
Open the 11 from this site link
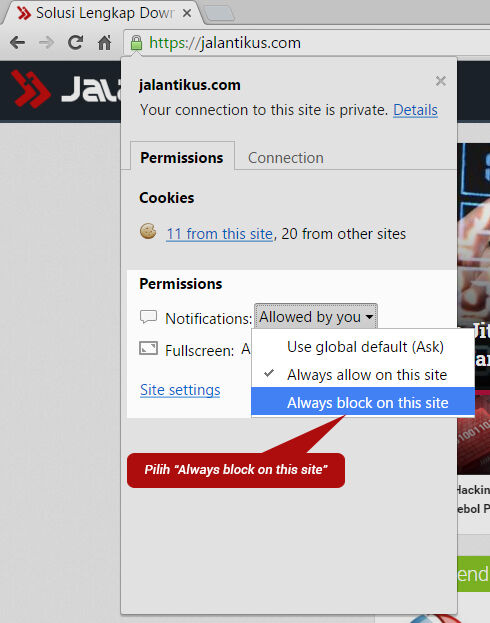point(219,234)
